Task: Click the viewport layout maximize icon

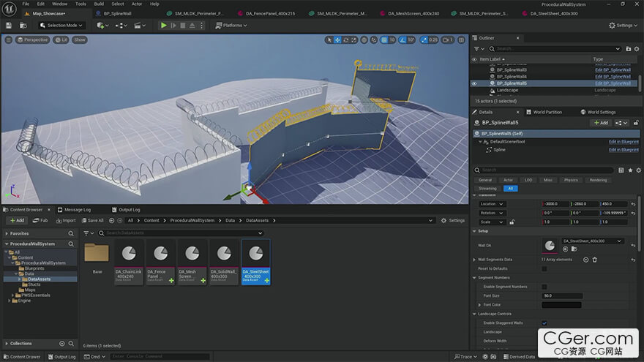Action: click(x=462, y=39)
